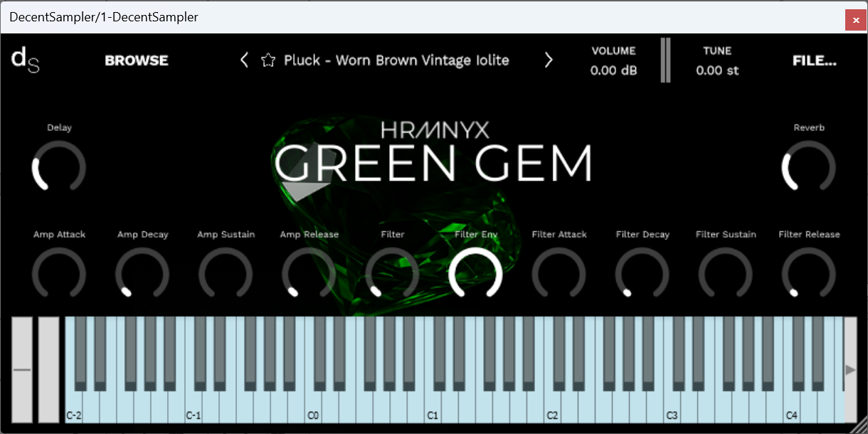Screen dimensions: 868x434
Task: Click the VOLUME 0.00 dB display
Action: pyautogui.click(x=613, y=61)
